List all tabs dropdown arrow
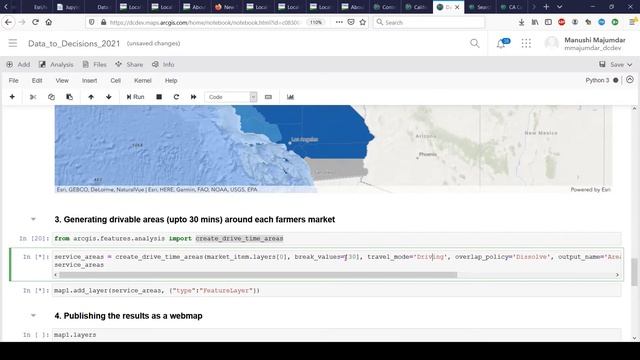This screenshot has height=360, width=640. (560, 7)
